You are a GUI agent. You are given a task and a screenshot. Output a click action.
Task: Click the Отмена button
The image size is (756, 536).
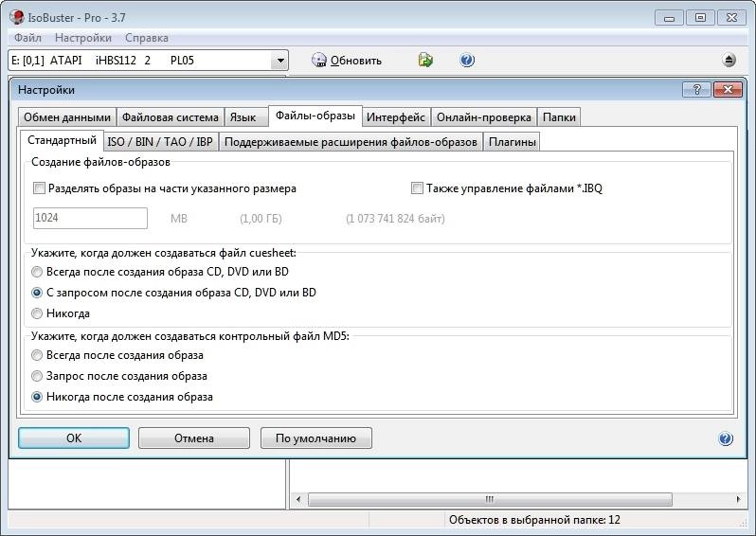click(194, 438)
